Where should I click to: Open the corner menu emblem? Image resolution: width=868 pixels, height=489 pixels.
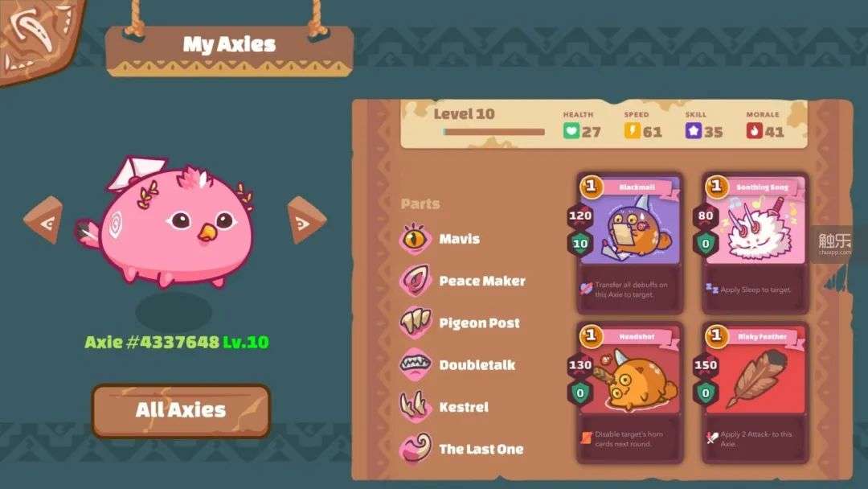click(x=39, y=40)
